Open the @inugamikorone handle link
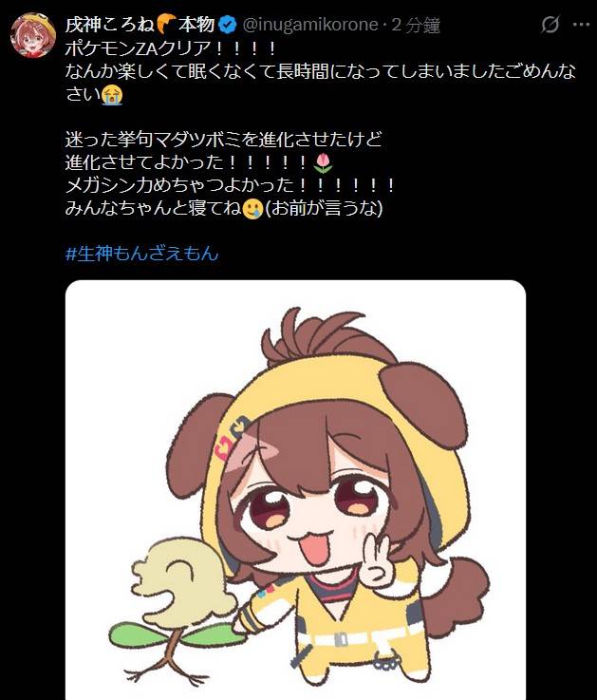 [x=310, y=25]
